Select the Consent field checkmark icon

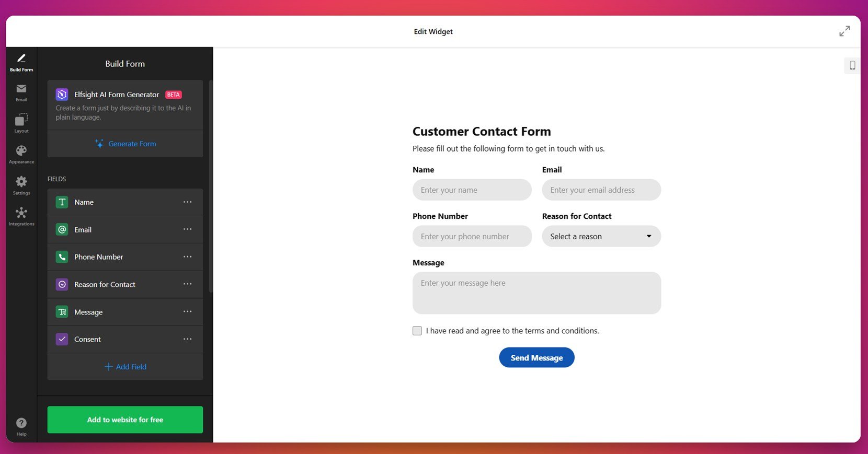coord(62,339)
